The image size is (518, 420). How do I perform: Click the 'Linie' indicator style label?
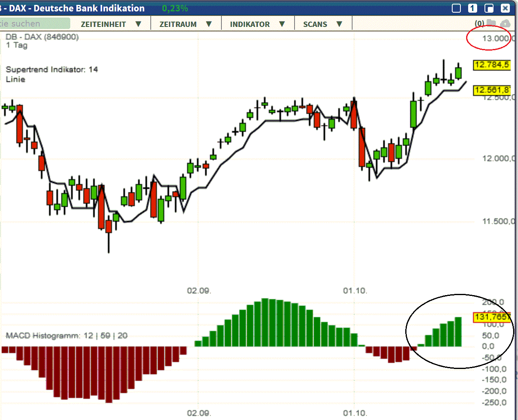coord(16,79)
